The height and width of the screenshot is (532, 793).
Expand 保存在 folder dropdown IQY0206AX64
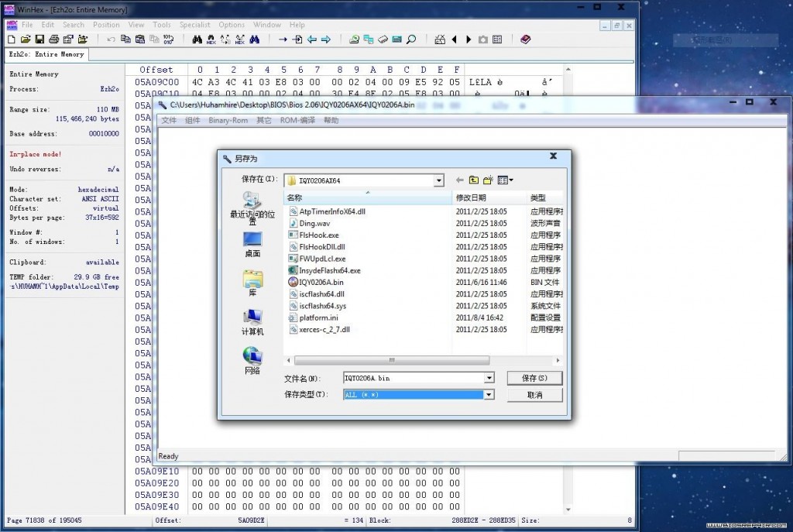point(438,180)
